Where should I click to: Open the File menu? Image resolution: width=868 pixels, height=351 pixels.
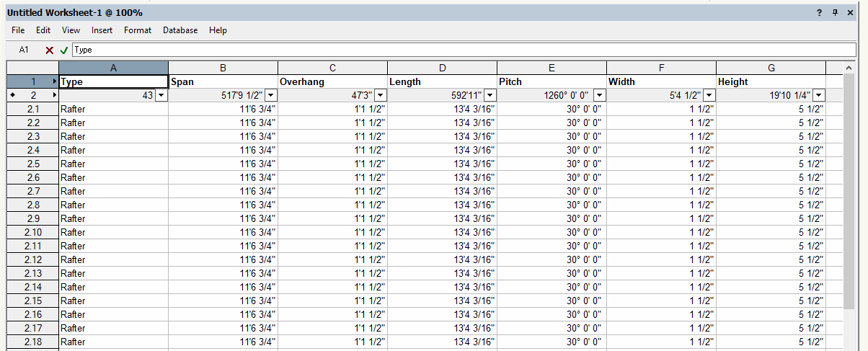tap(18, 30)
